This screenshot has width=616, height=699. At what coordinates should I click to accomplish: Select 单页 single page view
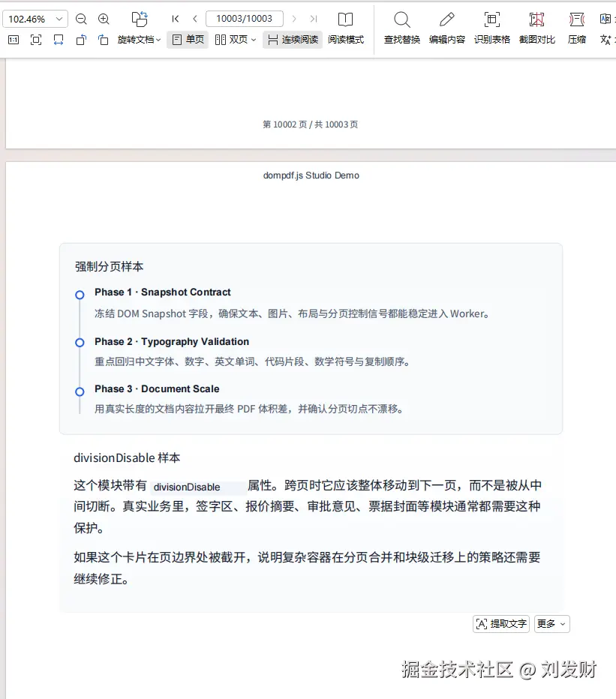[188, 40]
